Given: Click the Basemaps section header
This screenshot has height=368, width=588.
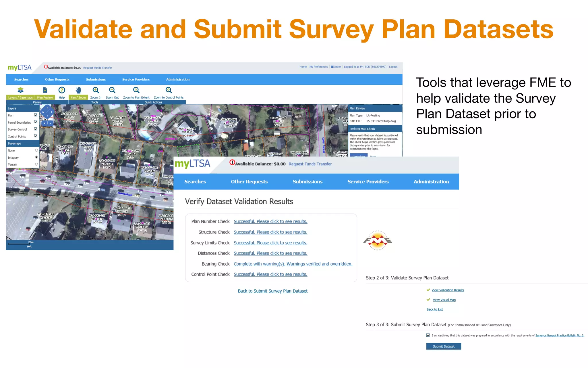Looking at the screenshot, I should click(23, 143).
